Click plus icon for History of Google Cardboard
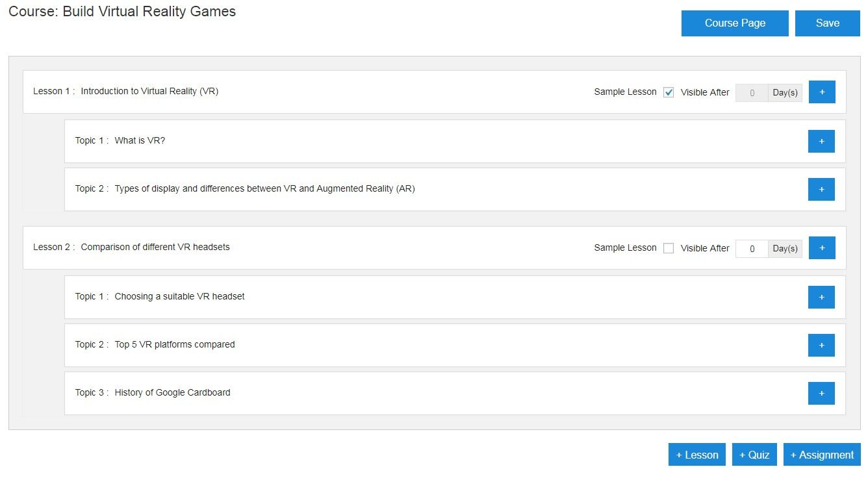 (821, 393)
